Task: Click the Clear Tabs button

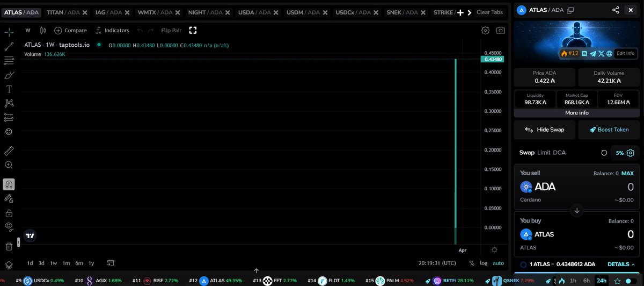Action: pos(489,12)
